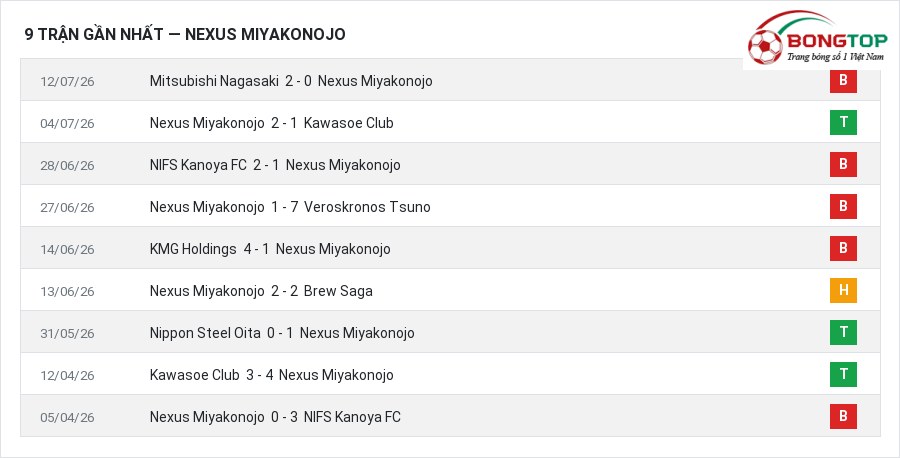Click the red B badge for 28/06/26 match

coord(843,165)
